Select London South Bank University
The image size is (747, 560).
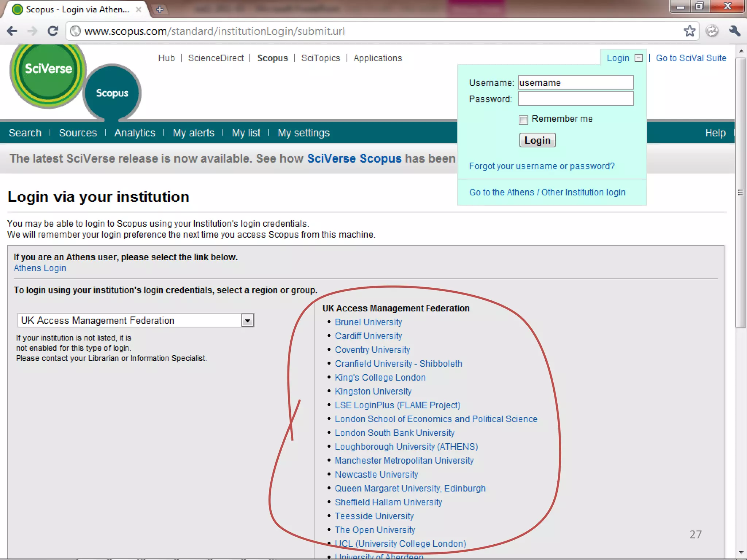(395, 433)
